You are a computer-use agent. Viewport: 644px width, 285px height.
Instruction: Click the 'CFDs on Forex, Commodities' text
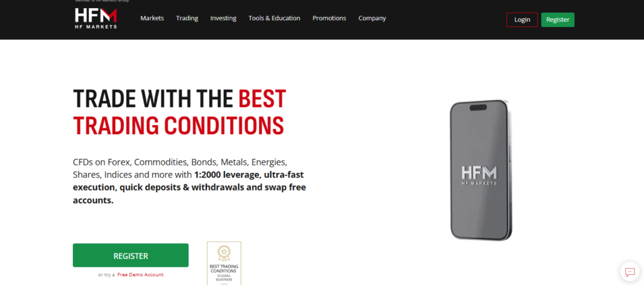pyautogui.click(x=130, y=162)
